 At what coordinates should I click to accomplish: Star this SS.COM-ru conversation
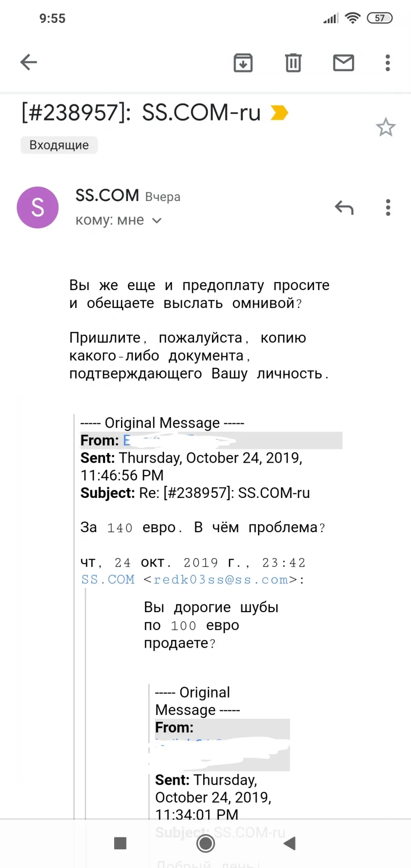[x=385, y=127]
